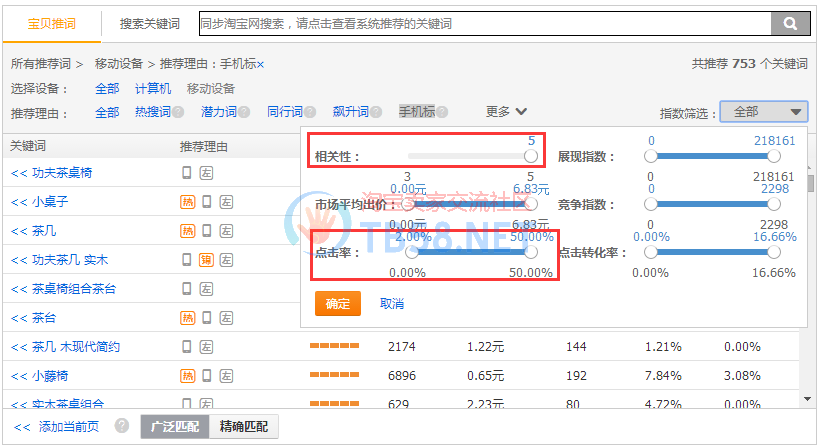This screenshot has height=447, width=822.
Task: Add keyword 茶几 with << arrow
Action: pyautogui.click(x=19, y=231)
